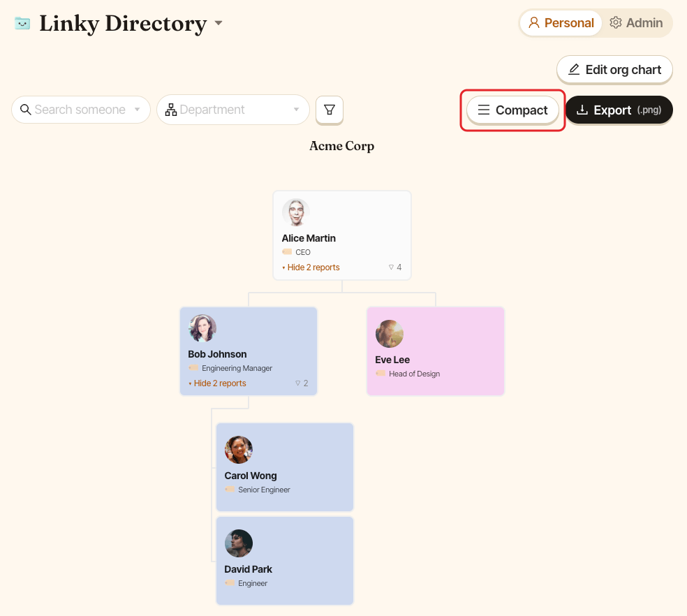The image size is (687, 616).
Task: Select the David Park name text
Action: 248,569
